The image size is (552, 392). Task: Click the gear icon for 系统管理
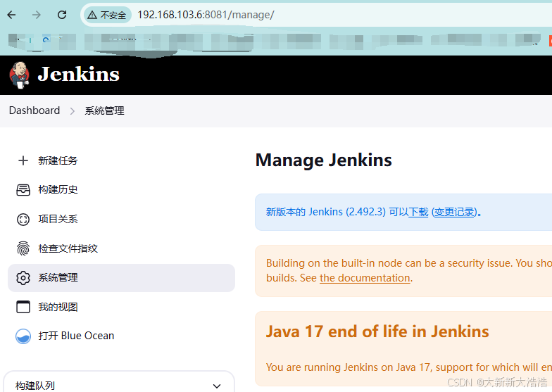click(23, 278)
